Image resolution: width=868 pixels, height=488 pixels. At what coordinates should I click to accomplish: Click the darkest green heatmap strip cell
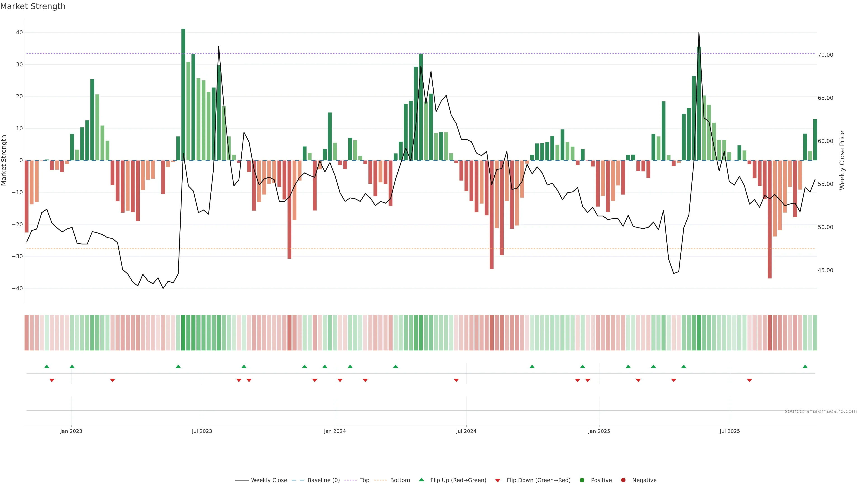tap(183, 333)
